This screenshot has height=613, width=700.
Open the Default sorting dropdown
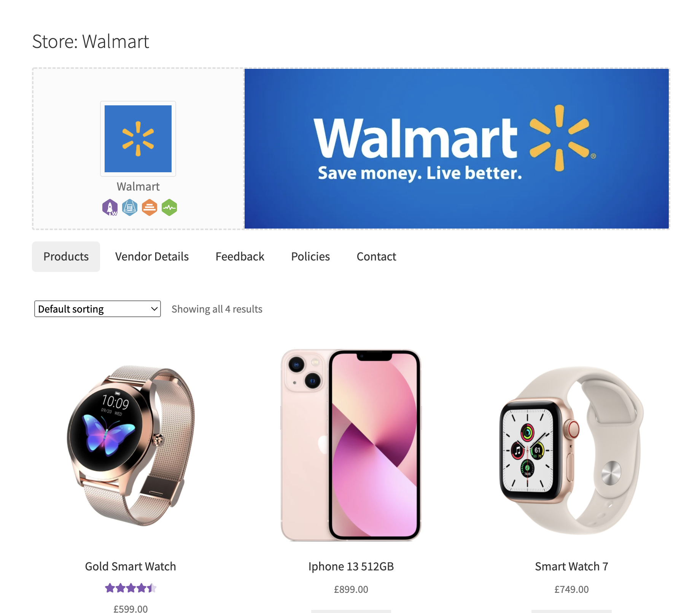(x=97, y=309)
